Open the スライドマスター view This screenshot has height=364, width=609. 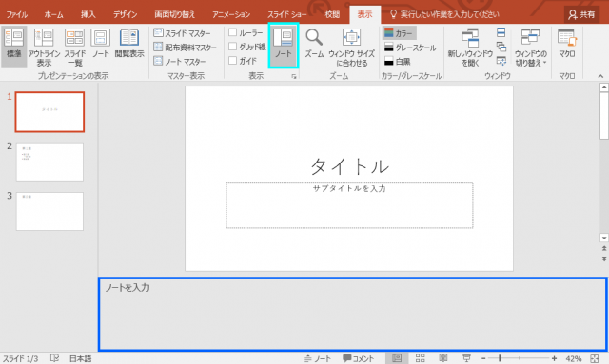(x=182, y=33)
